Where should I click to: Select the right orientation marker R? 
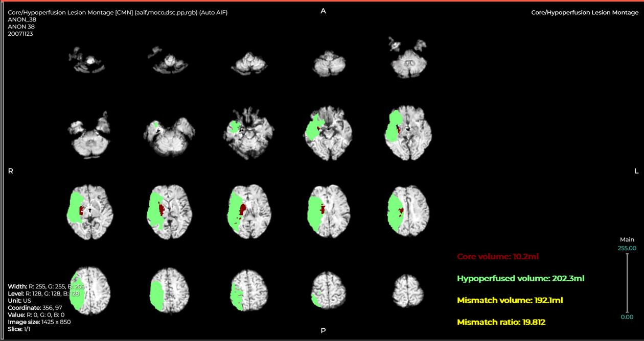[10, 172]
